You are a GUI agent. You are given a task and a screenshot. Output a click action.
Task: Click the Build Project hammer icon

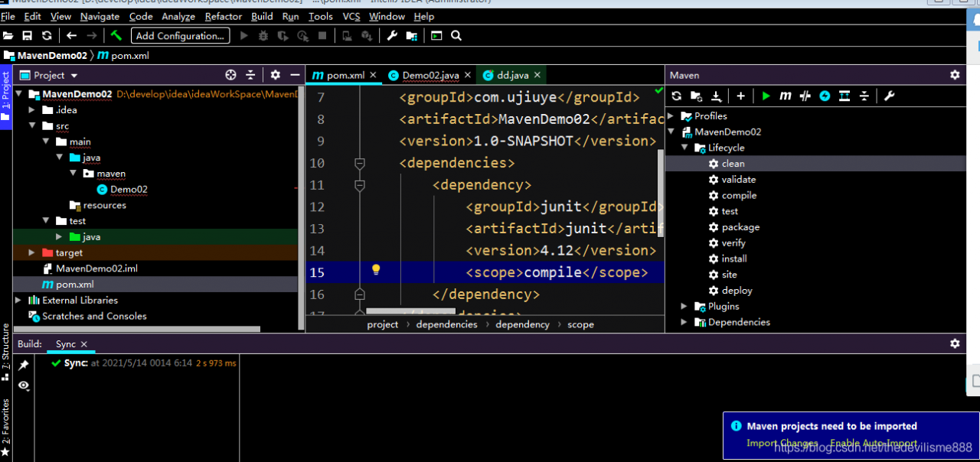pyautogui.click(x=116, y=35)
